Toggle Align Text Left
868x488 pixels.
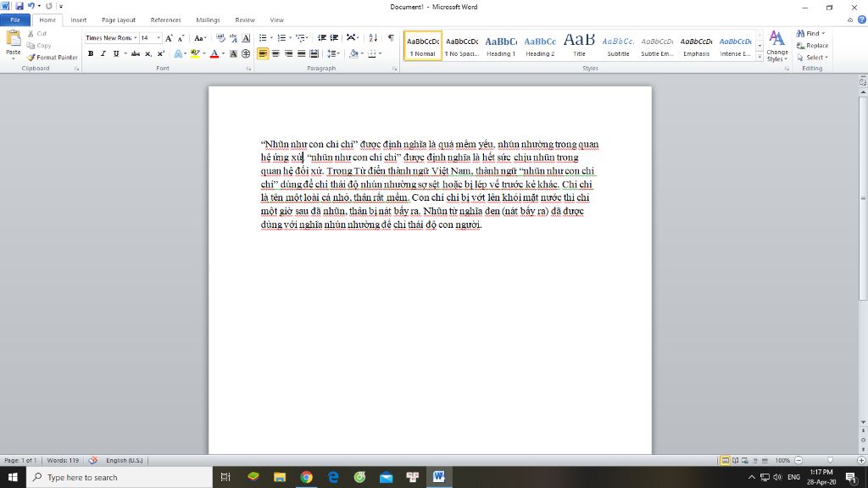coord(263,53)
